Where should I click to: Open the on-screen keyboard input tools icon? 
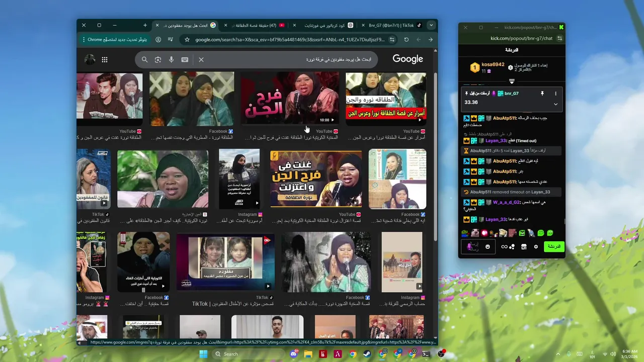click(185, 60)
